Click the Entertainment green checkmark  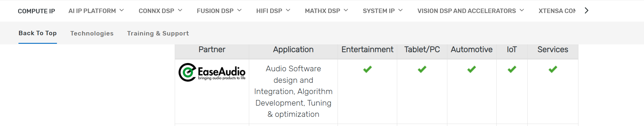tap(367, 69)
